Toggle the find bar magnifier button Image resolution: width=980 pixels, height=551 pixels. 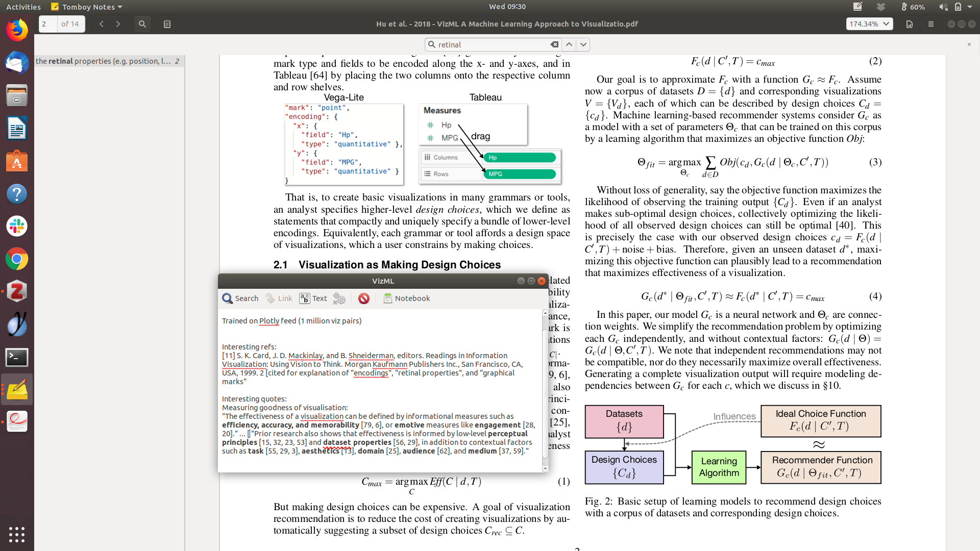[x=142, y=24]
